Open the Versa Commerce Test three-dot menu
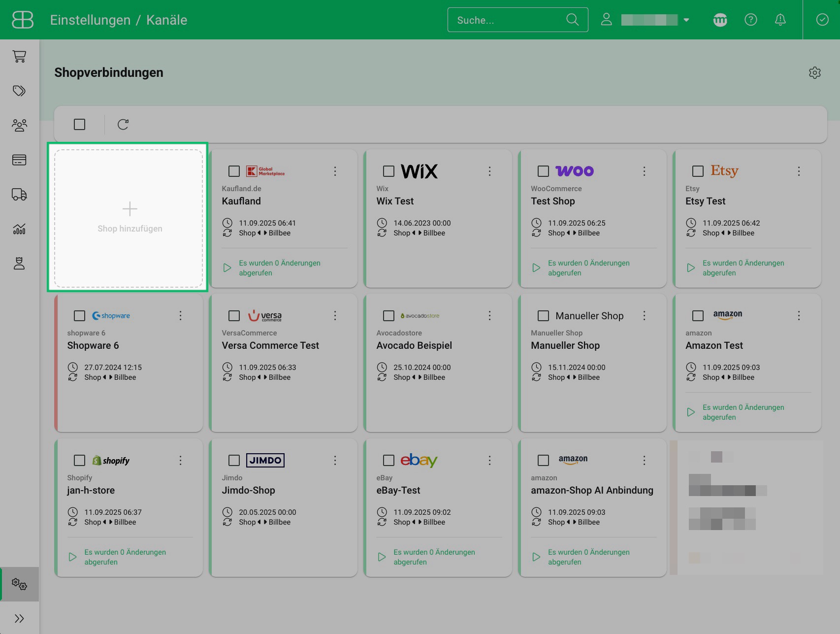 pos(335,316)
